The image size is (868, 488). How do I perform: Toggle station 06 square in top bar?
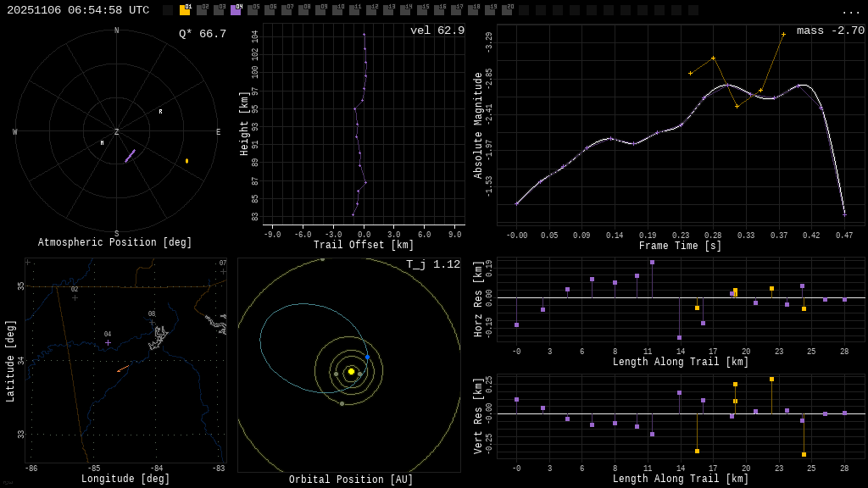270,10
